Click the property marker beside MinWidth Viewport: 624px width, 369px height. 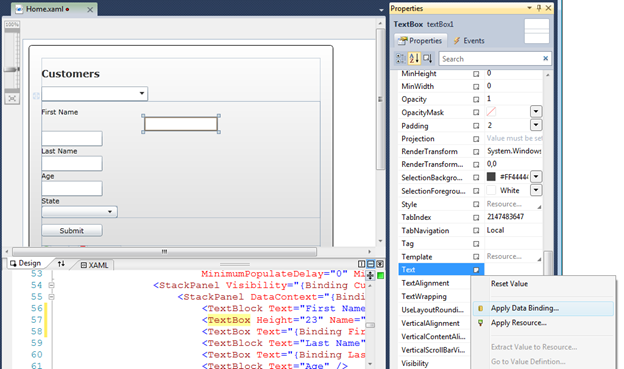[476, 87]
